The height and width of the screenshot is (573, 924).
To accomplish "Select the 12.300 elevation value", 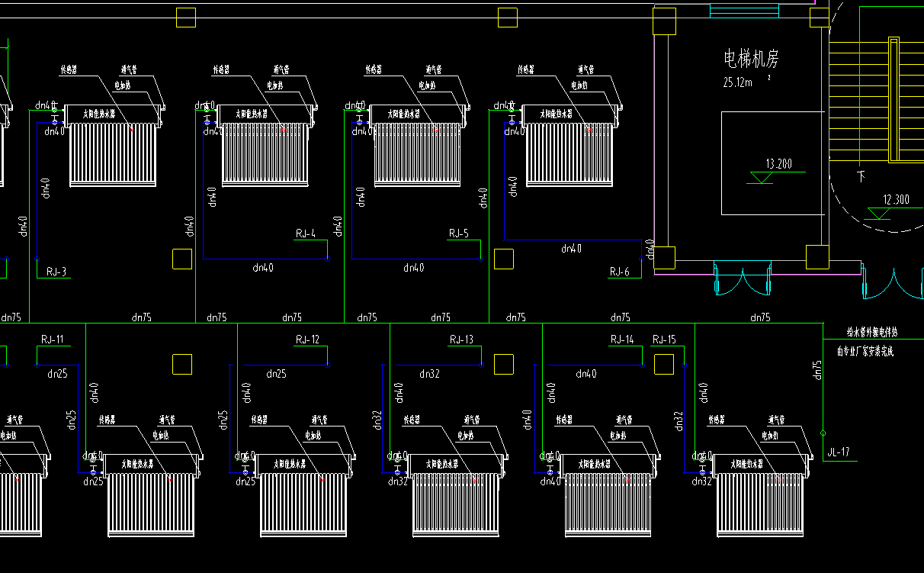I will pos(897,200).
